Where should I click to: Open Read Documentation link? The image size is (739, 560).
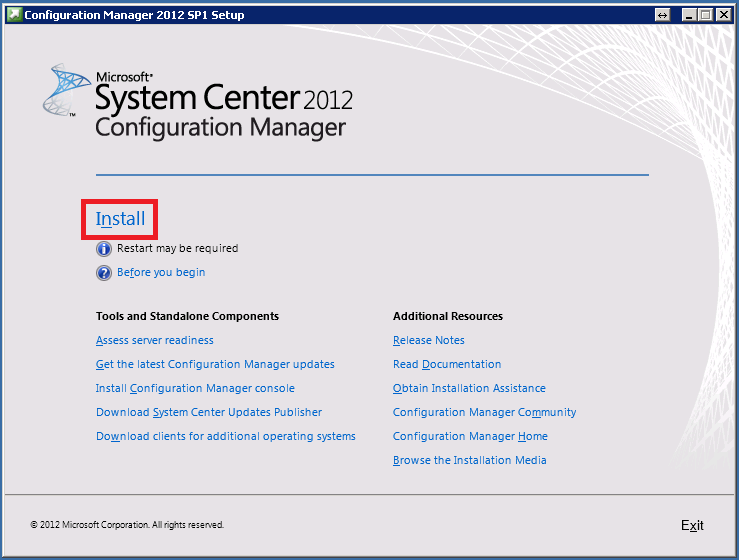point(447,364)
